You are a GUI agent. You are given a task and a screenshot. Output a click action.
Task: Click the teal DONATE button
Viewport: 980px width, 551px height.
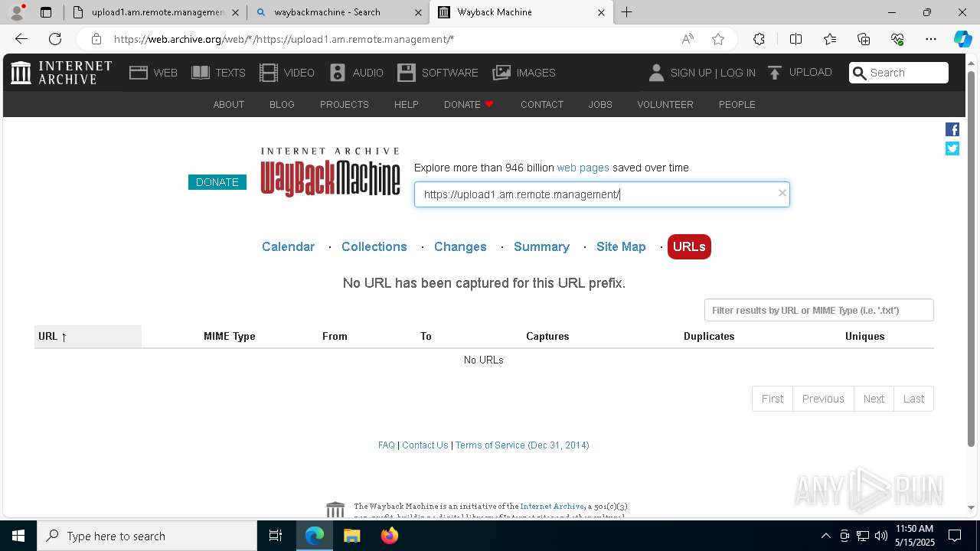pyautogui.click(x=217, y=182)
